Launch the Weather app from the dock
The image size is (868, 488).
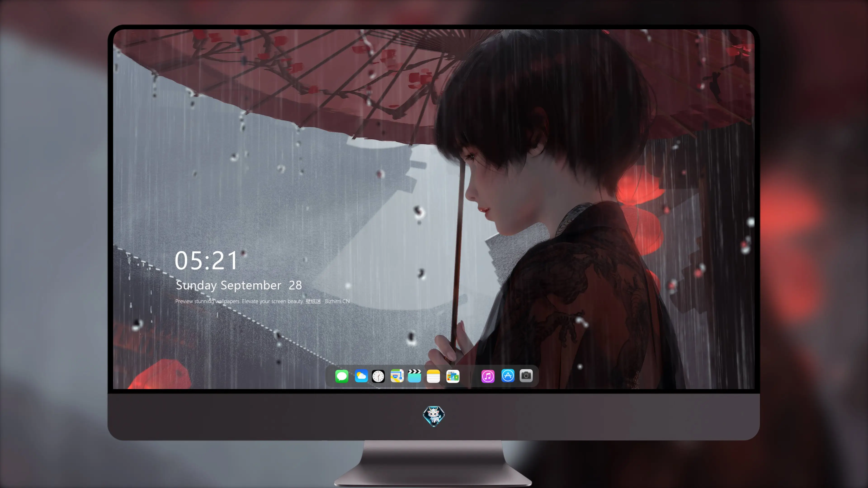[361, 376]
